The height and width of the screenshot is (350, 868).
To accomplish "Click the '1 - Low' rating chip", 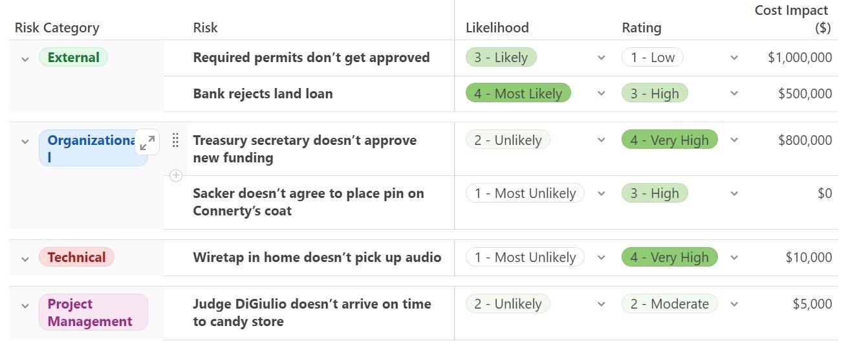I will [652, 58].
